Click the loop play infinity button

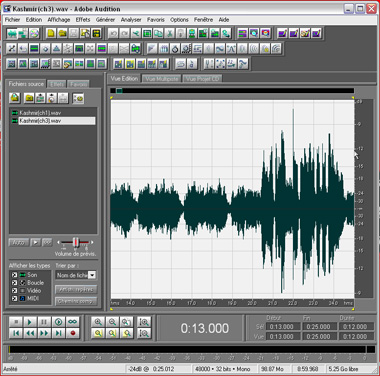tap(73, 322)
